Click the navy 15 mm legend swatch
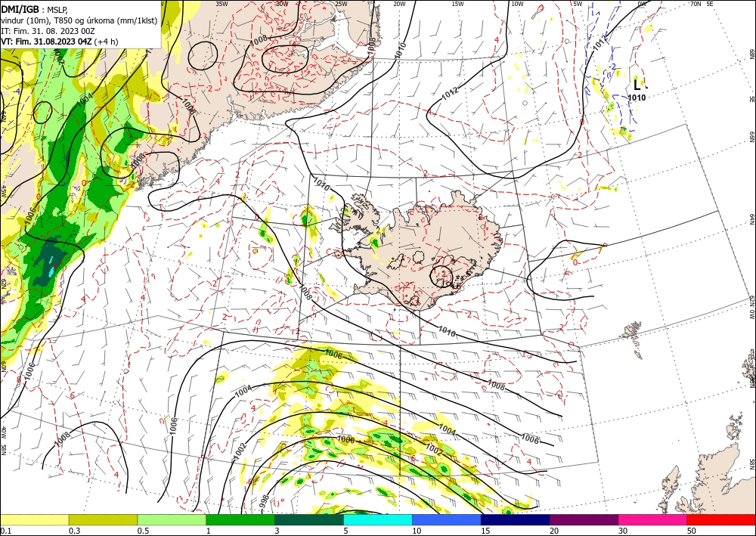This screenshot has width=756, height=536. tap(516, 519)
